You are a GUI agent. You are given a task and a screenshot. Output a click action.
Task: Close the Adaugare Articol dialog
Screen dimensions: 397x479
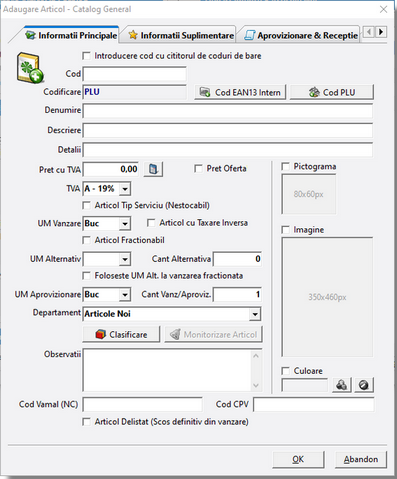384,9
